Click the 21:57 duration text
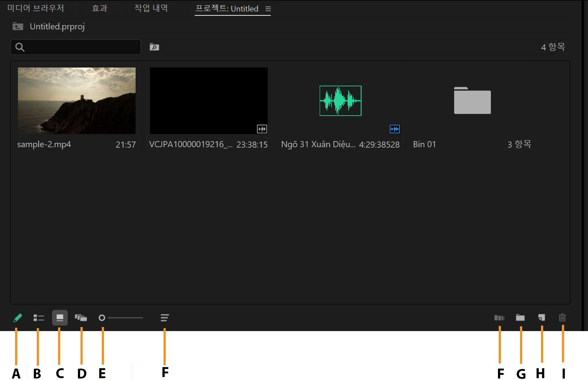588x380 pixels. pos(126,145)
